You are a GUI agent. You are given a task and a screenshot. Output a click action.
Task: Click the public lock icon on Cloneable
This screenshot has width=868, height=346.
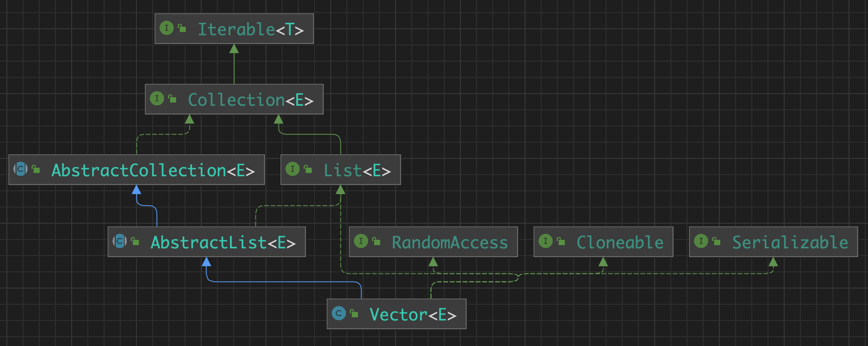coord(561,241)
